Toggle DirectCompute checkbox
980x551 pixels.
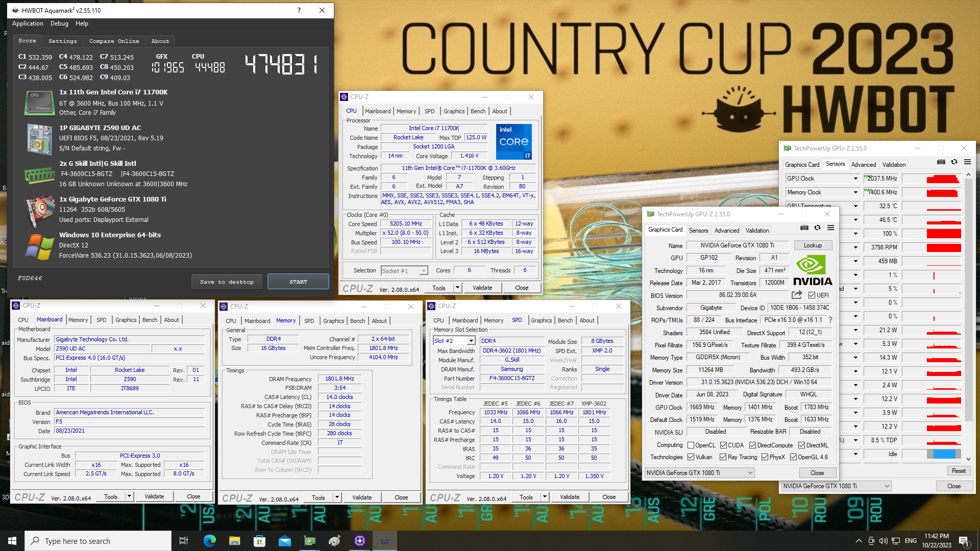click(752, 445)
